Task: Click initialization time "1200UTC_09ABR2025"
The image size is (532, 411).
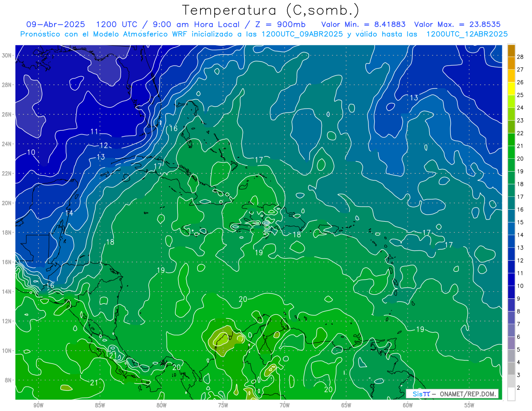Action: (x=302, y=34)
